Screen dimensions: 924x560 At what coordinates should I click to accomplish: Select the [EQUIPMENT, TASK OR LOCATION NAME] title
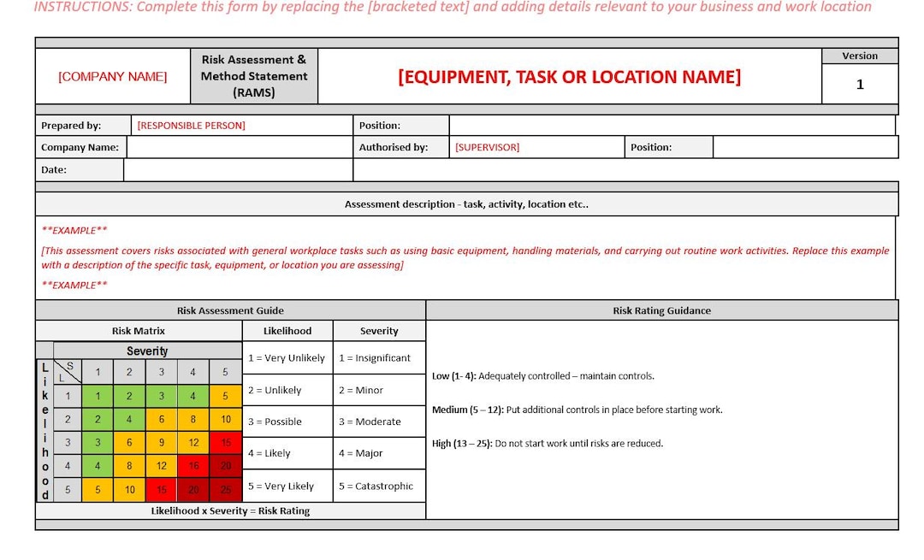[569, 77]
